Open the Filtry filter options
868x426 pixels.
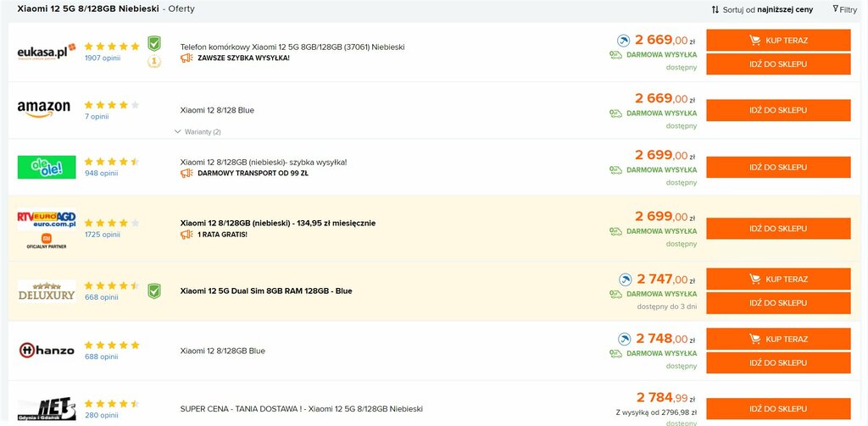coord(844,9)
